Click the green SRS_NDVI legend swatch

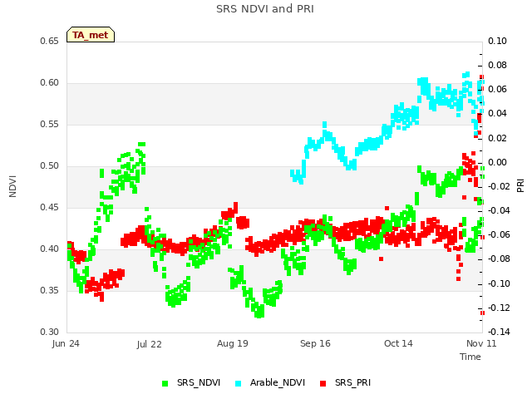point(165,383)
